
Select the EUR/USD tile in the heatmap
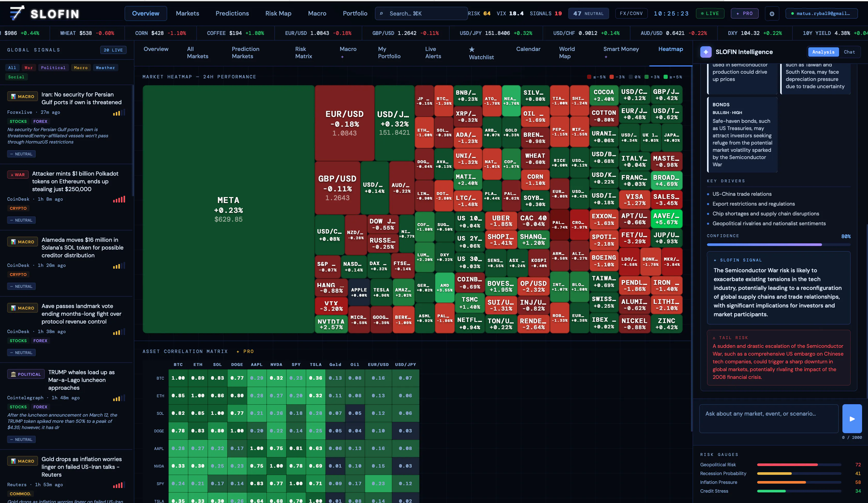(344, 123)
